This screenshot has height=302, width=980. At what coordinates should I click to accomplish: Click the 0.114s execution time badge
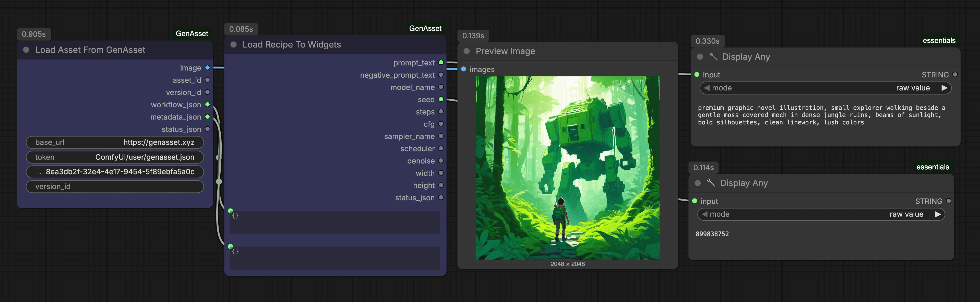(x=703, y=168)
